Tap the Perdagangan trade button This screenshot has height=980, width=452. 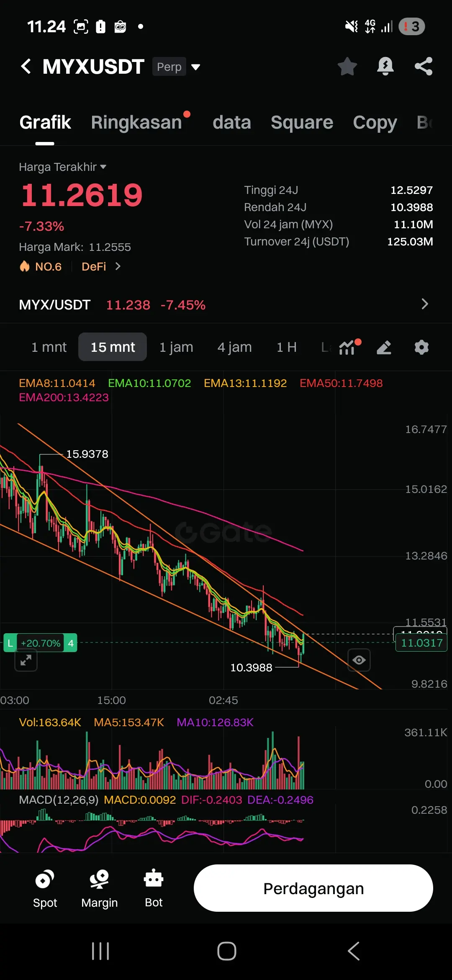pos(313,888)
